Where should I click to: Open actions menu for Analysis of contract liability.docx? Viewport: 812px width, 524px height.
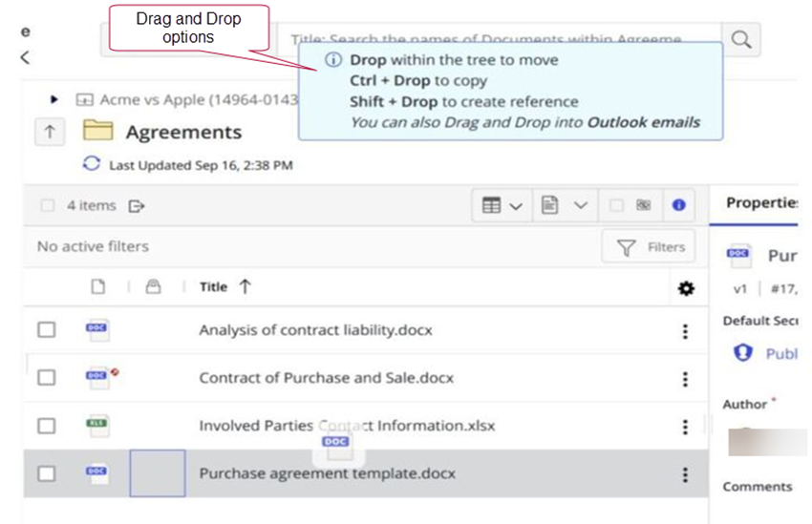point(685,331)
